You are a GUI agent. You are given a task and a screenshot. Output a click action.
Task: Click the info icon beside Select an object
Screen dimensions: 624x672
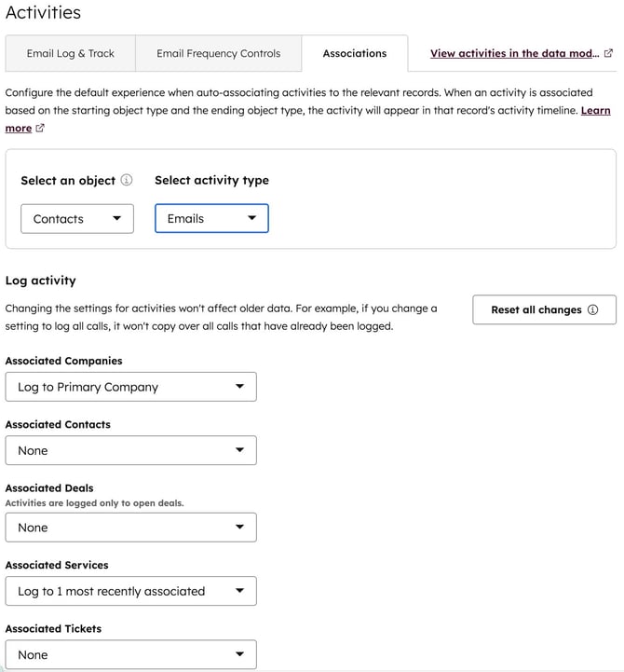(x=127, y=181)
